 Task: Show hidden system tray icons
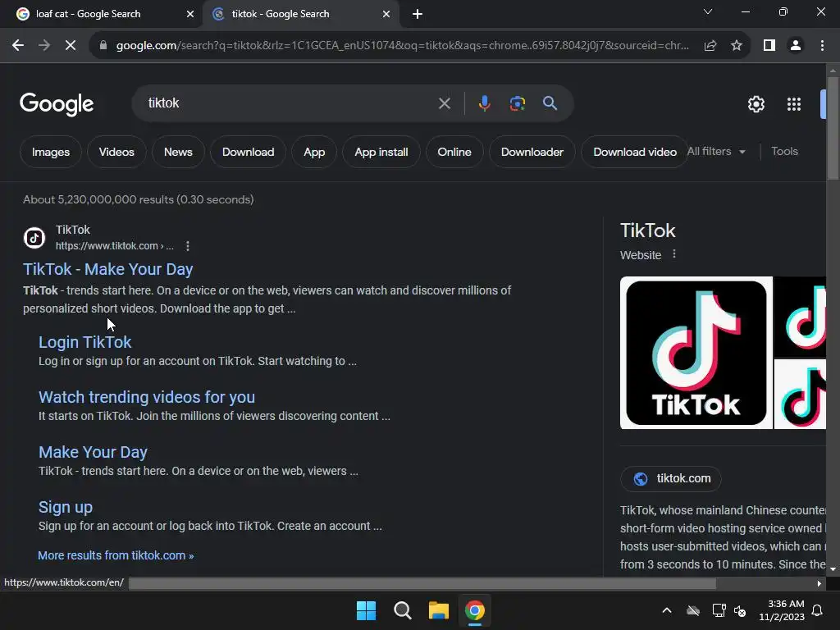tap(667, 610)
